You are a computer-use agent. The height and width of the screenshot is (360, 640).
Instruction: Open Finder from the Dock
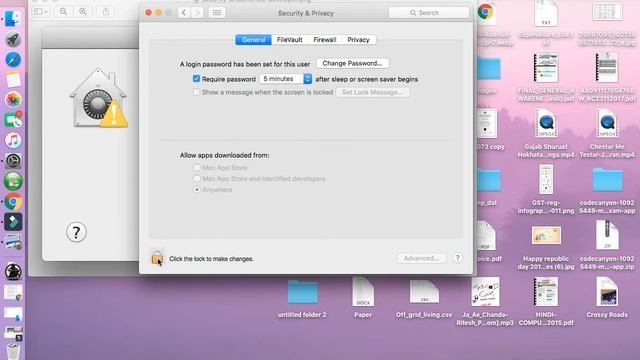click(x=13, y=19)
